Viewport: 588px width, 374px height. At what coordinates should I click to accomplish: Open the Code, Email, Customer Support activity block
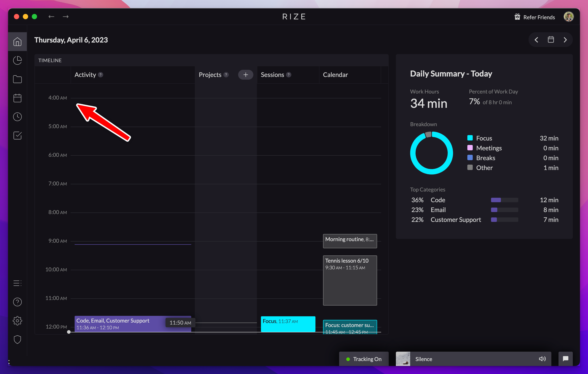133,324
